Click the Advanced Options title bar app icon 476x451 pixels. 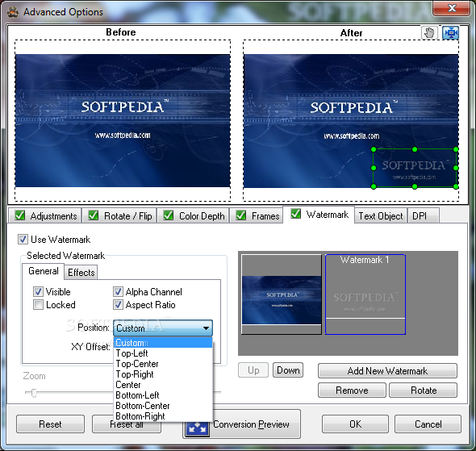13,12
